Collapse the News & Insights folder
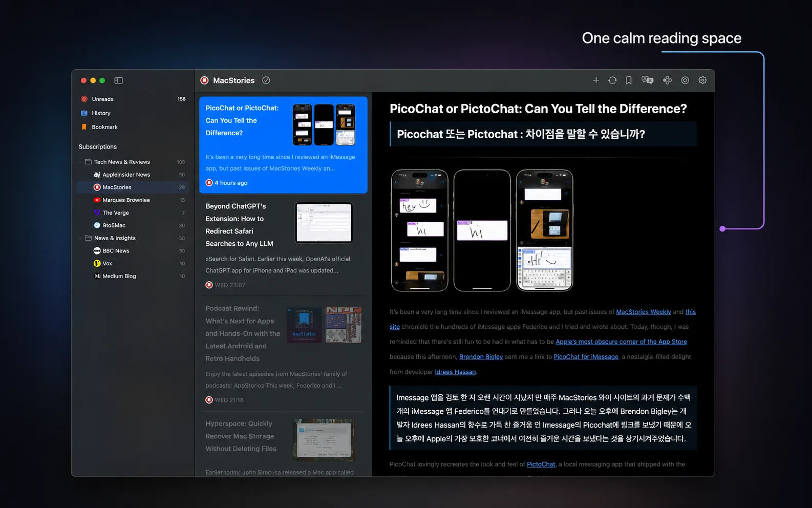The height and width of the screenshot is (508, 812). click(x=80, y=238)
